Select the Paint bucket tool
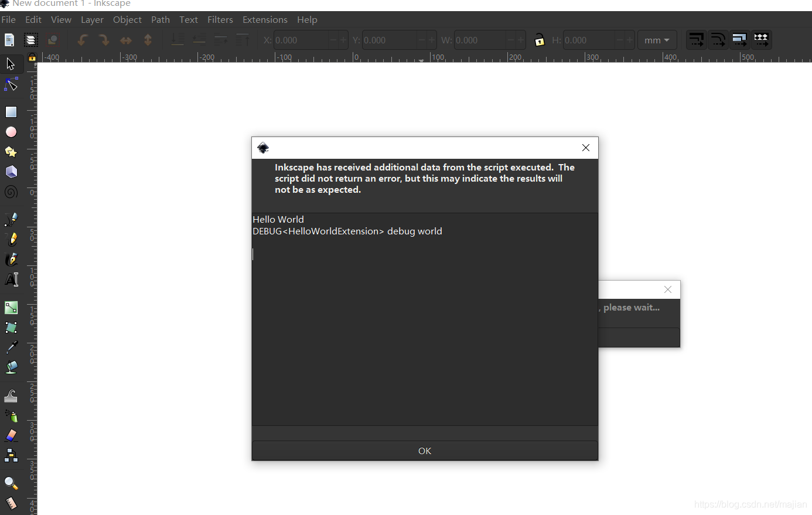Viewport: 812px width, 515px height. coord(11,367)
